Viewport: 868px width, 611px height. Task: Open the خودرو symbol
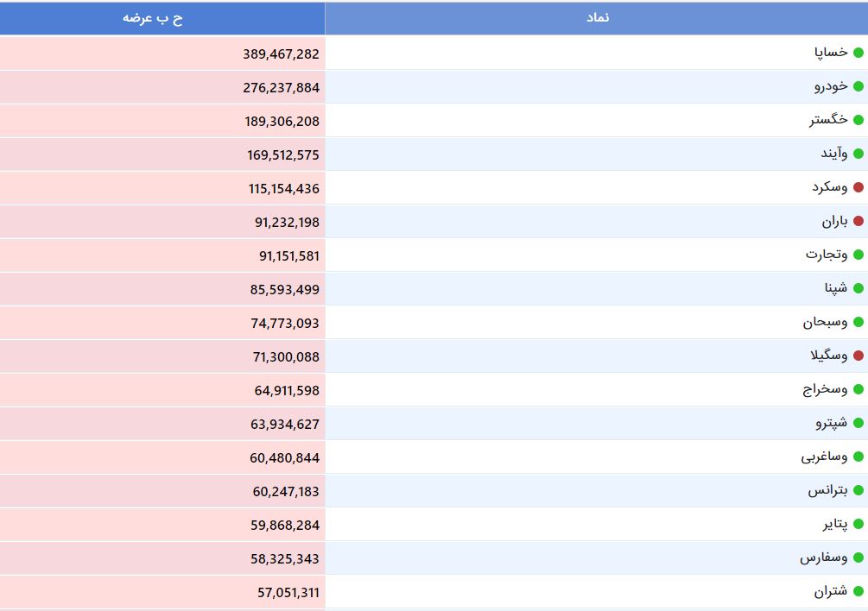pyautogui.click(x=831, y=86)
